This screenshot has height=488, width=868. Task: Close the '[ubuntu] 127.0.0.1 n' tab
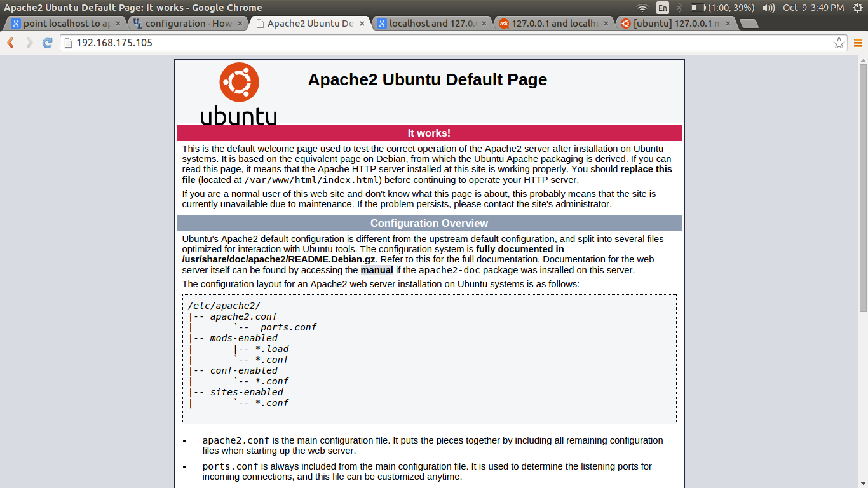pos(728,24)
